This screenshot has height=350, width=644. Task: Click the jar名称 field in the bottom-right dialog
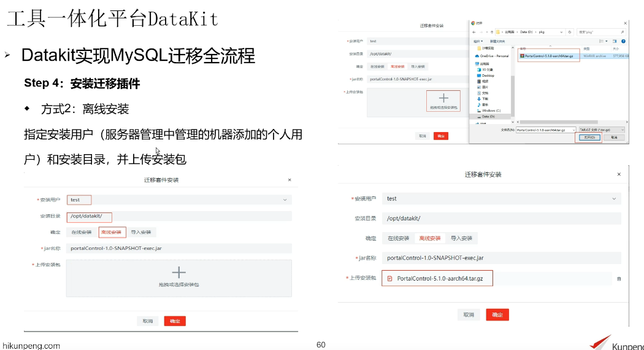coord(502,258)
